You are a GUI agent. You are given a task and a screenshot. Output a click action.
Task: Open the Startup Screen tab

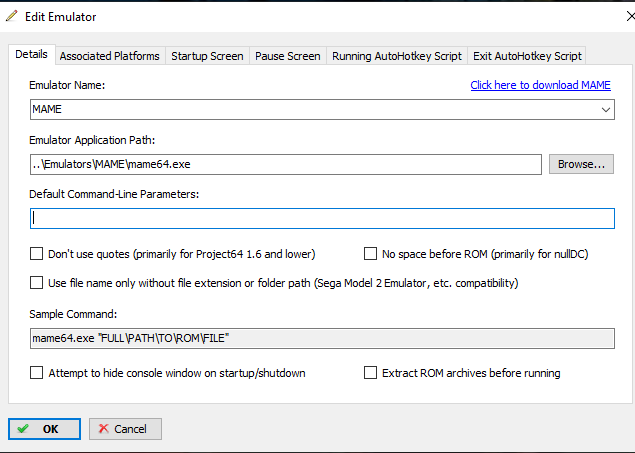tap(207, 56)
